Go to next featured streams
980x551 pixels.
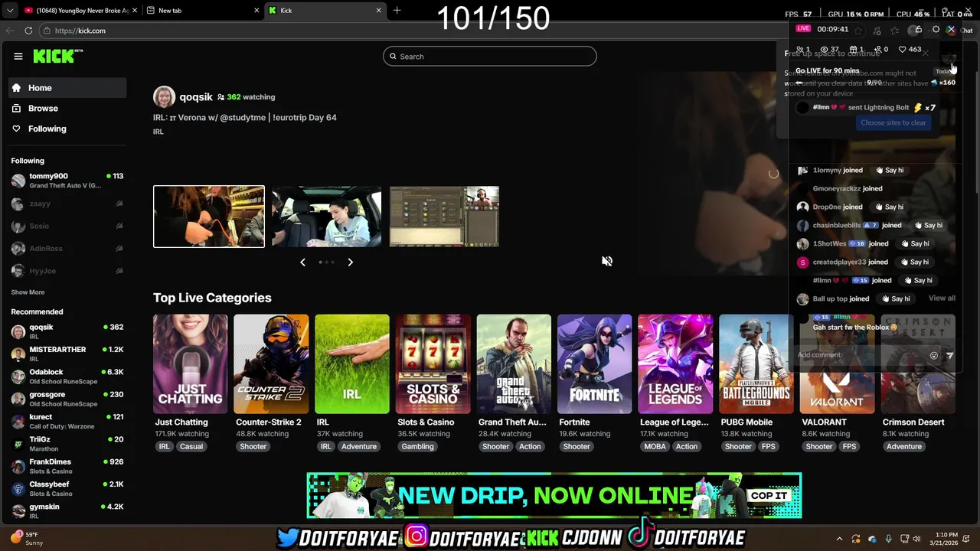350,262
